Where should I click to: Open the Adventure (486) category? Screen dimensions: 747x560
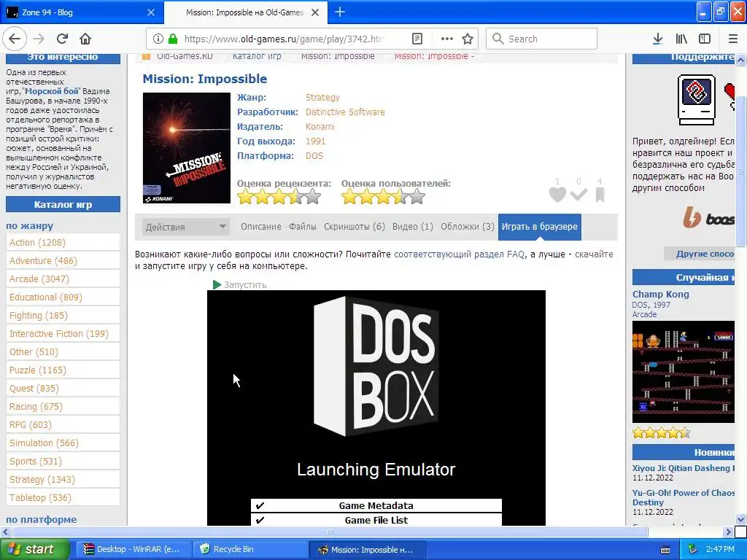click(43, 260)
